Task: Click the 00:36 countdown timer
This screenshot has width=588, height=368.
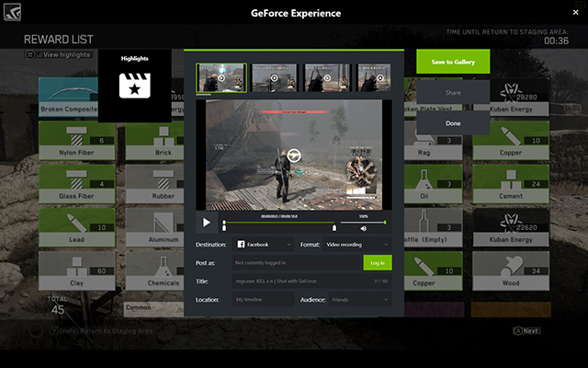Action: 557,40
